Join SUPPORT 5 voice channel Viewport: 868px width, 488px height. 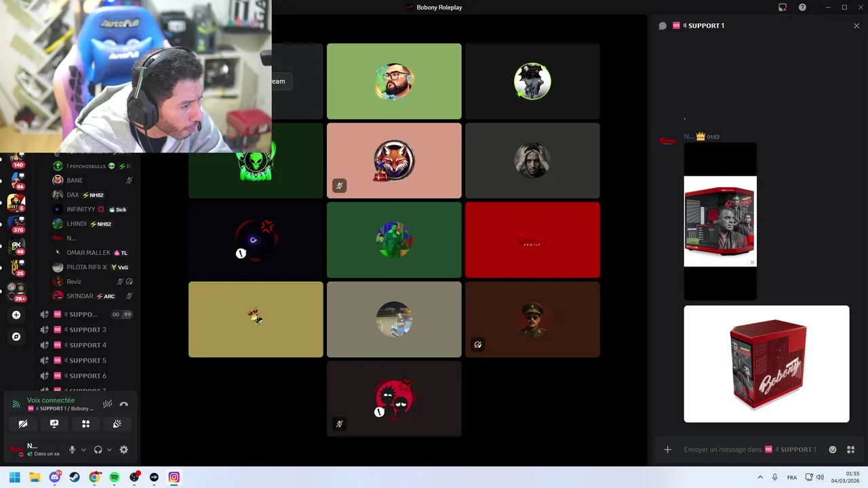tap(87, 361)
